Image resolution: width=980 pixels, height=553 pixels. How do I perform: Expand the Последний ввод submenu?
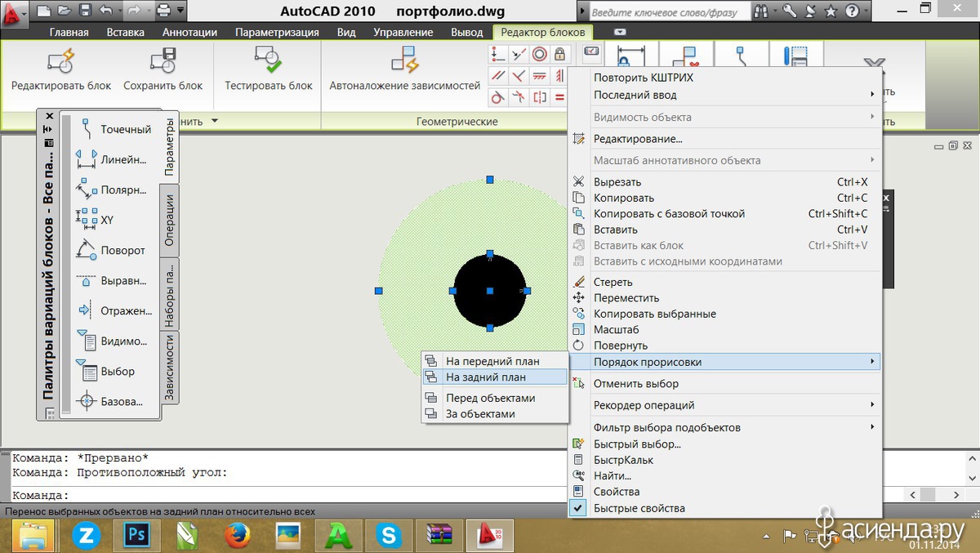point(725,94)
